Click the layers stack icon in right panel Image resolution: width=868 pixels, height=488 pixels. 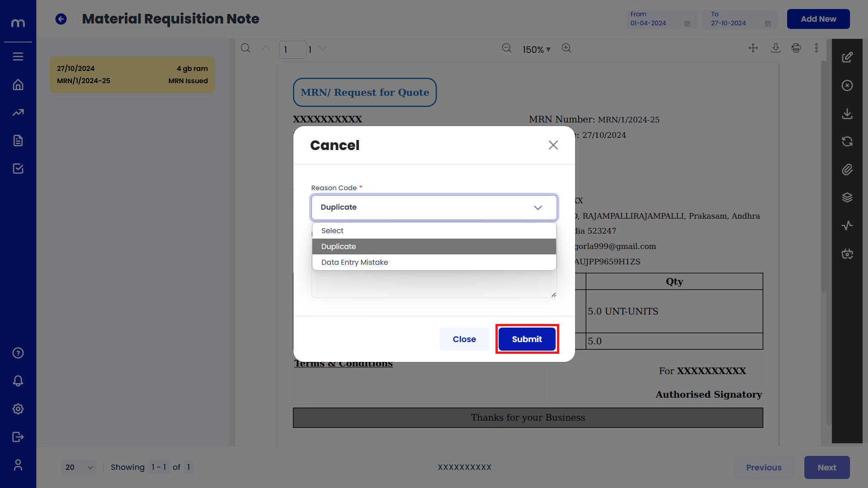[x=847, y=197]
